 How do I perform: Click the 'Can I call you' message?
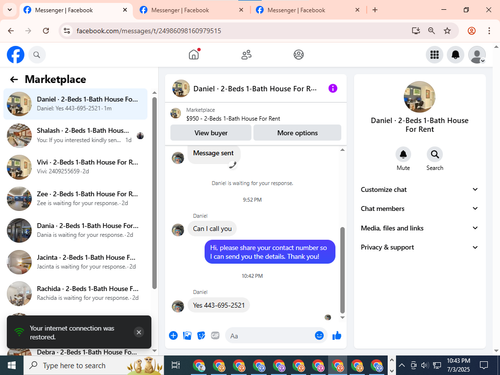coord(212,229)
